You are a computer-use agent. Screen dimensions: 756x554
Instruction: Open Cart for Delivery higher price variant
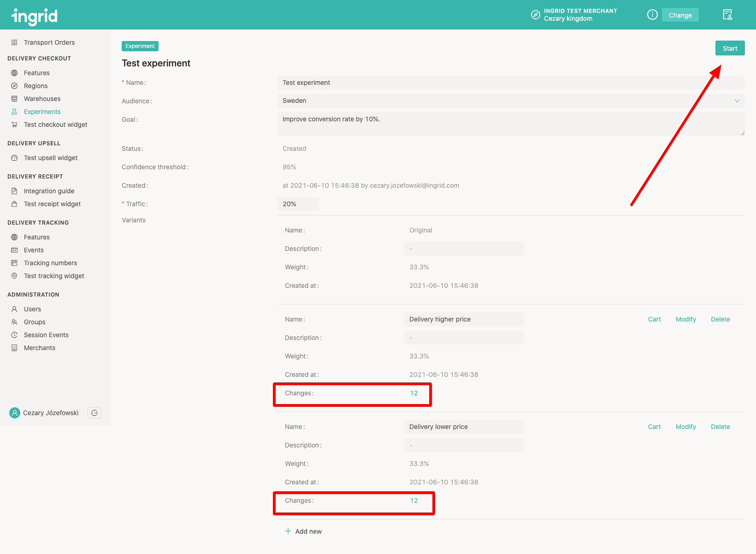pyautogui.click(x=654, y=319)
